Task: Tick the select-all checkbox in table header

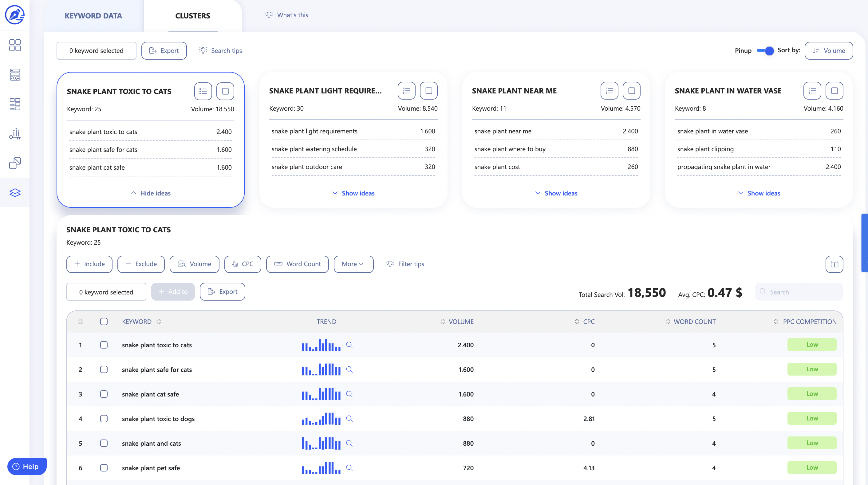Action: click(104, 321)
